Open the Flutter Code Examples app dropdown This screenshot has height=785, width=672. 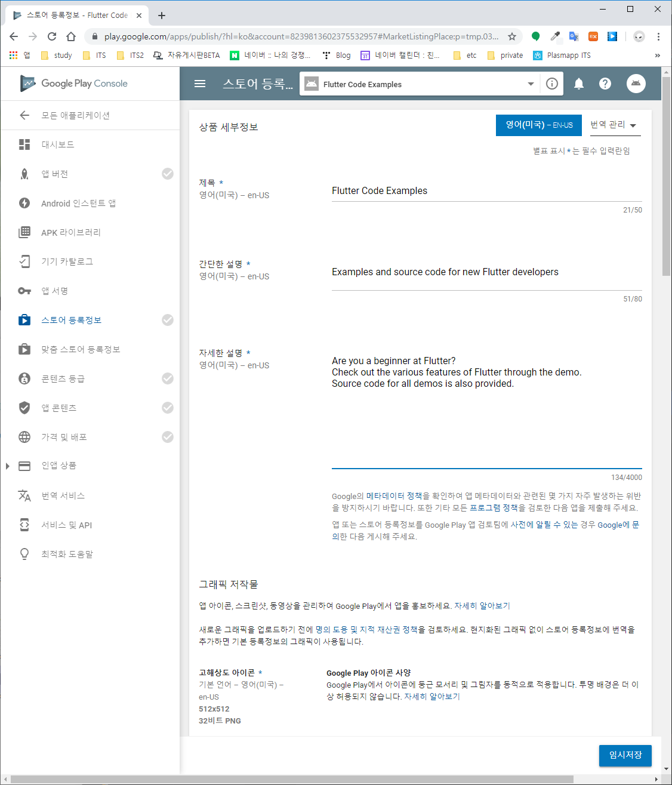click(420, 84)
